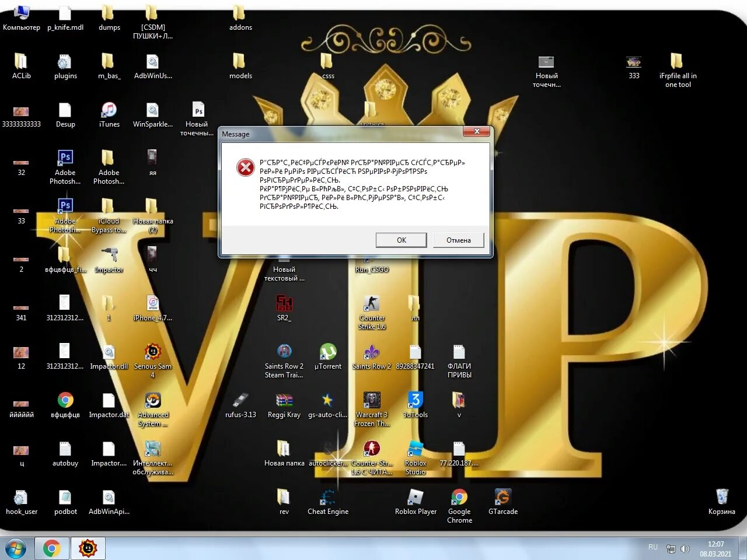This screenshot has width=747, height=560.
Task: Select the SR2_ desktop icon
Action: tap(284, 308)
